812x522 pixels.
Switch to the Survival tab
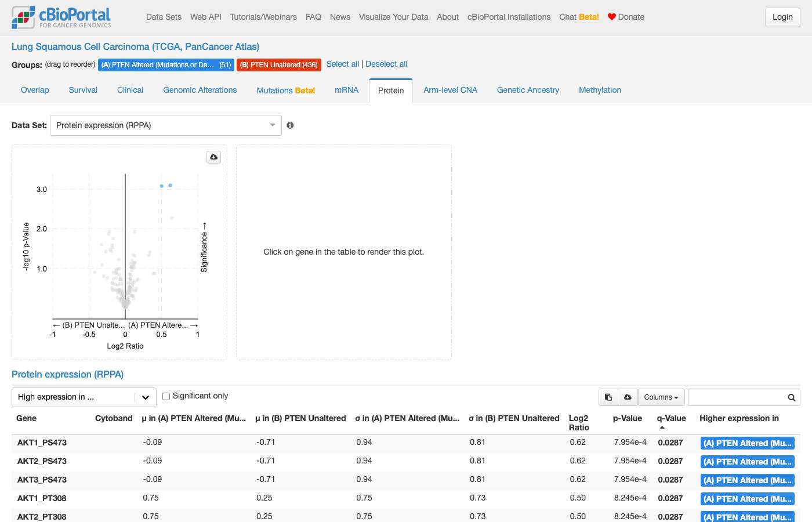pyautogui.click(x=83, y=90)
